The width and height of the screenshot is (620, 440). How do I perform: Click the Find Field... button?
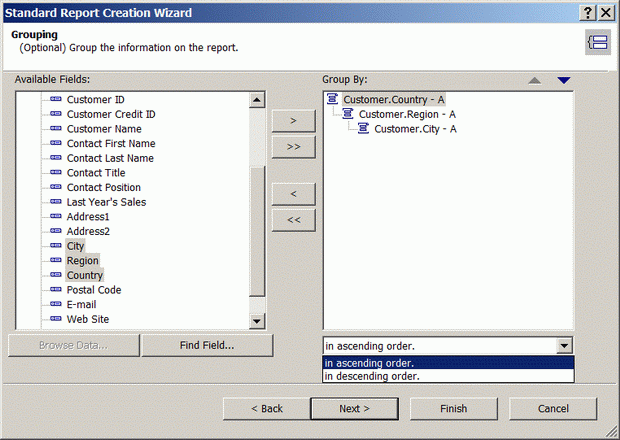coord(207,346)
